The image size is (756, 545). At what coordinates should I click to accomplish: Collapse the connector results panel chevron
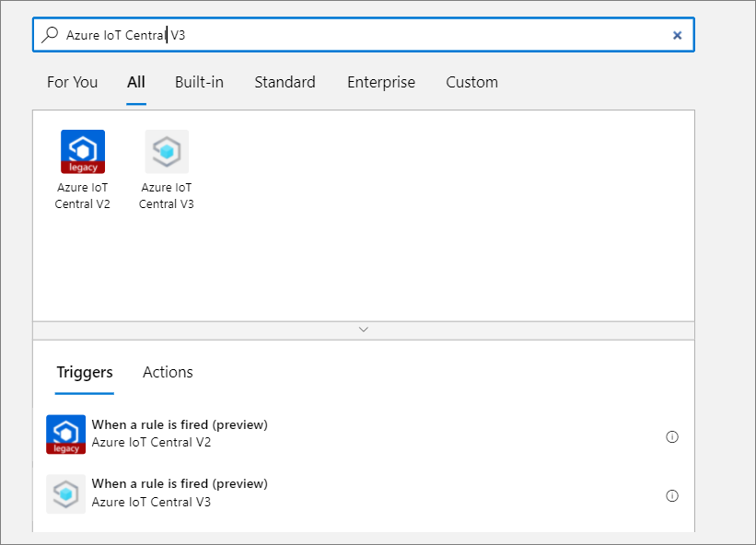click(x=363, y=329)
